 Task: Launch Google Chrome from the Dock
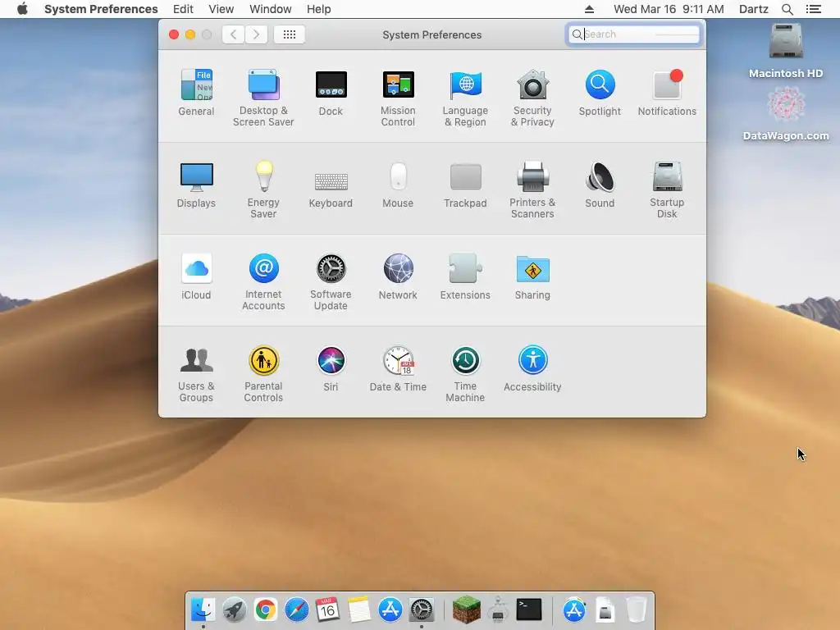pyautogui.click(x=266, y=609)
